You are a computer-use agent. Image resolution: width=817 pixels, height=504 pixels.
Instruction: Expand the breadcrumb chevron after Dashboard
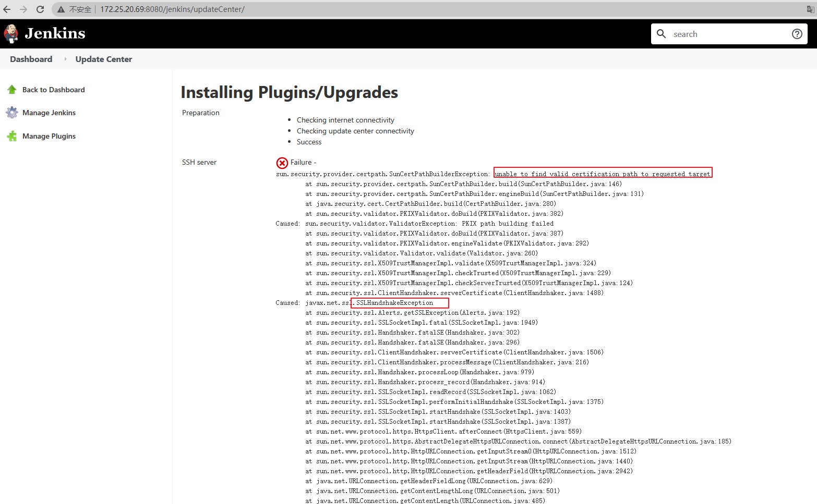pyautogui.click(x=65, y=59)
